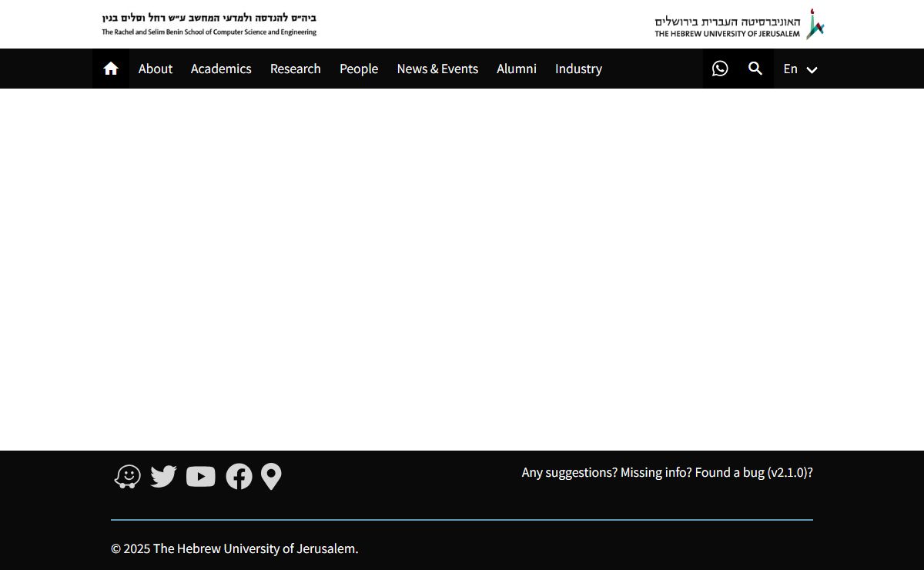
Task: Open the YouTube channel icon
Action: pos(201,477)
